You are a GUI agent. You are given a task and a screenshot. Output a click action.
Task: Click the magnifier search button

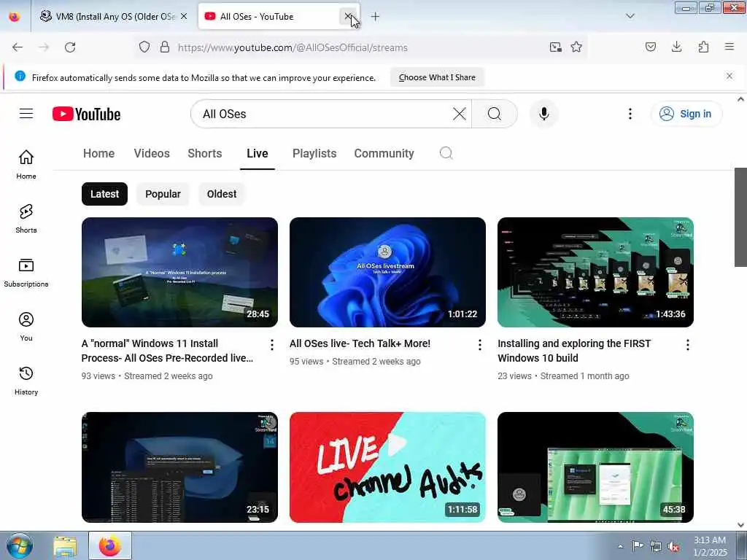coord(494,114)
